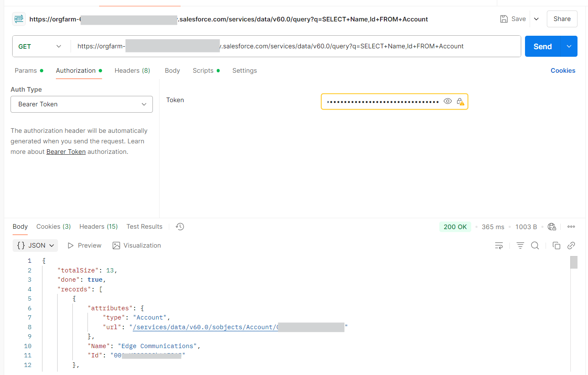Send the Salesforce query request
The height and width of the screenshot is (375, 588).
click(542, 46)
